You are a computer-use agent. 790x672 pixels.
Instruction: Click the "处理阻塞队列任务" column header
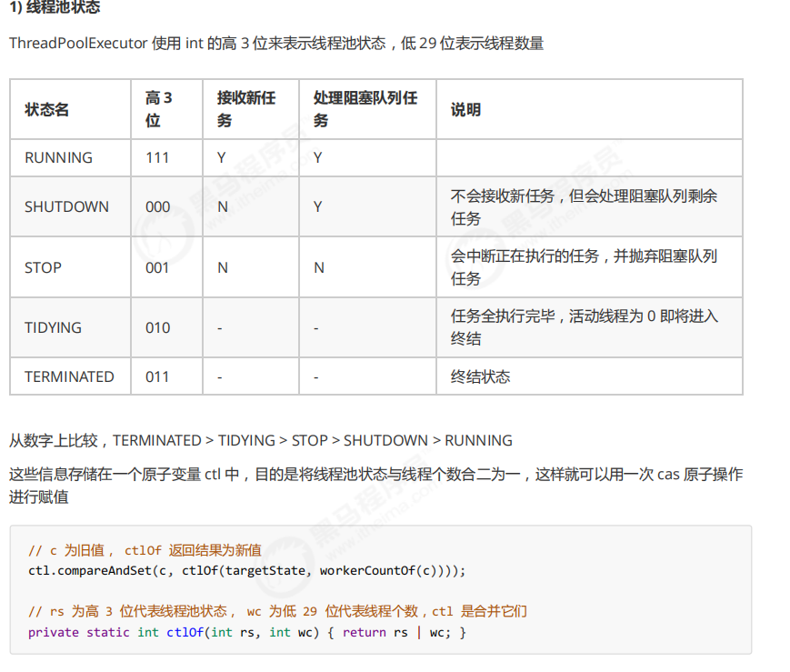365,109
